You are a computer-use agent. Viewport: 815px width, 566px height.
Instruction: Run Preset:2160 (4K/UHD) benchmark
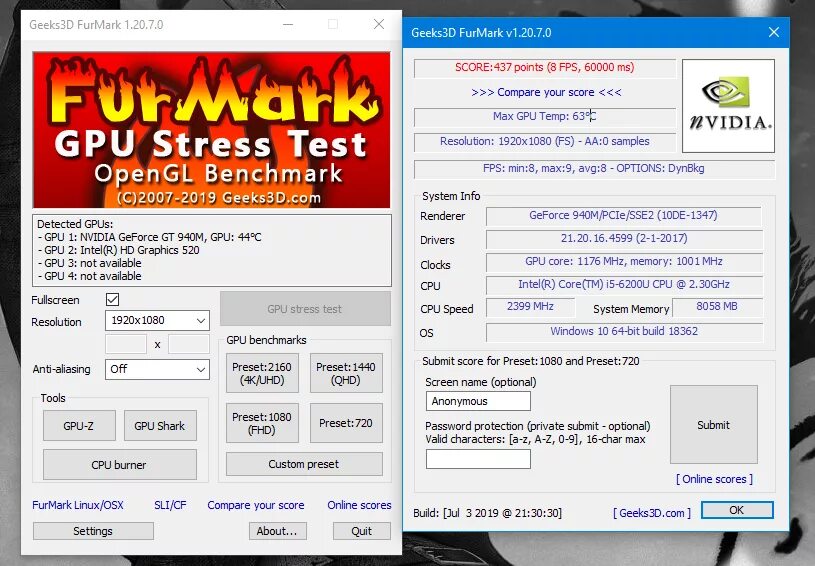262,373
